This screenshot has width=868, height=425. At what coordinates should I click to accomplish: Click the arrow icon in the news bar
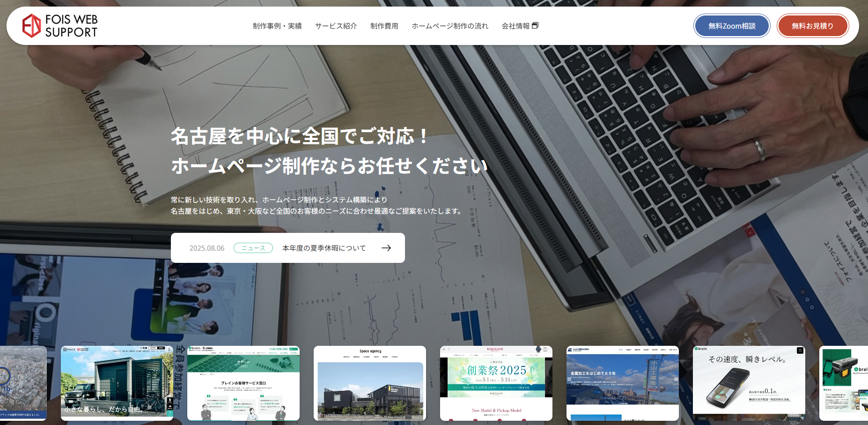click(386, 248)
